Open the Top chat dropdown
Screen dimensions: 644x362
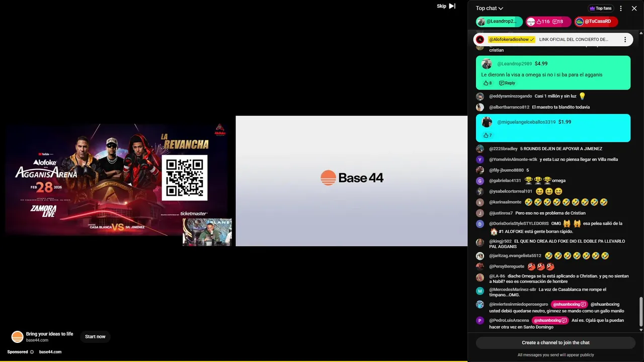click(490, 8)
